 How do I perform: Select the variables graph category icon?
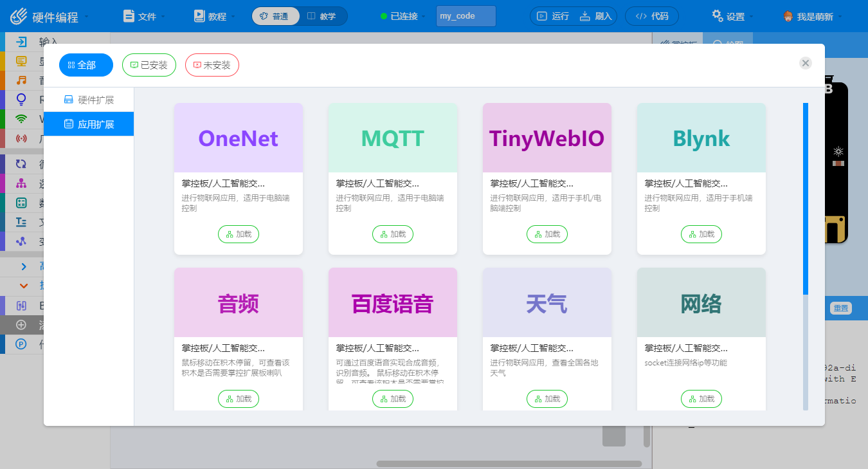pos(21,241)
